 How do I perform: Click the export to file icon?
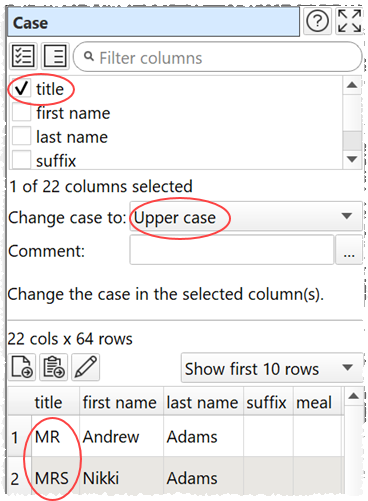tap(22, 367)
